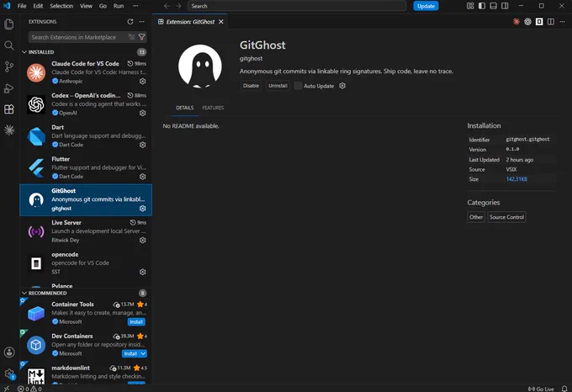Open opencode extension manage gear
This screenshot has width=572, height=392.
[143, 272]
